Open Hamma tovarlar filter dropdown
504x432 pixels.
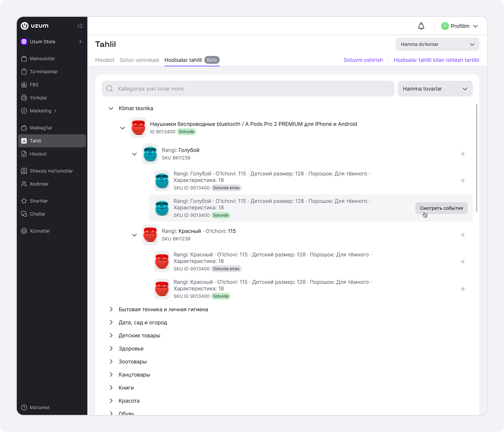coord(435,89)
